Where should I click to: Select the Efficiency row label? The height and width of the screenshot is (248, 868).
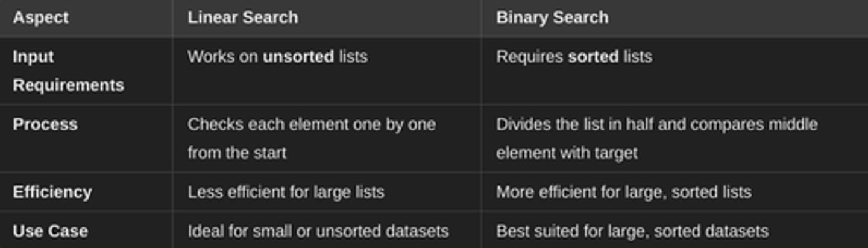click(x=52, y=192)
